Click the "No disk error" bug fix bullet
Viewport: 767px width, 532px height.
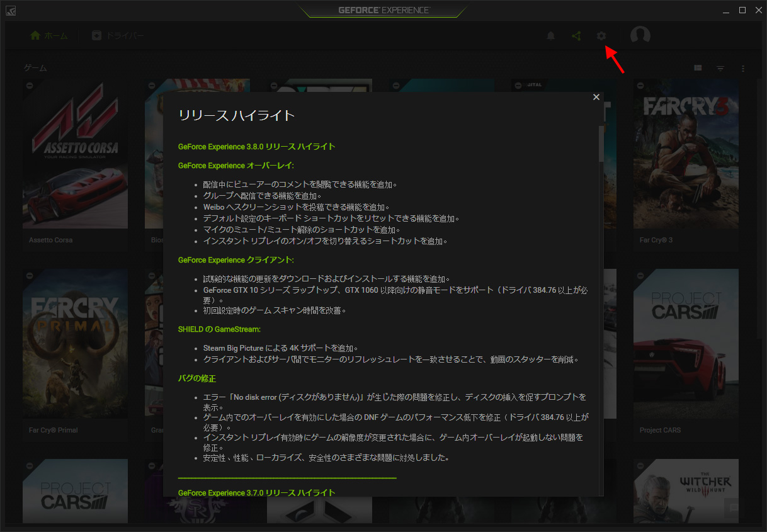[x=395, y=402]
